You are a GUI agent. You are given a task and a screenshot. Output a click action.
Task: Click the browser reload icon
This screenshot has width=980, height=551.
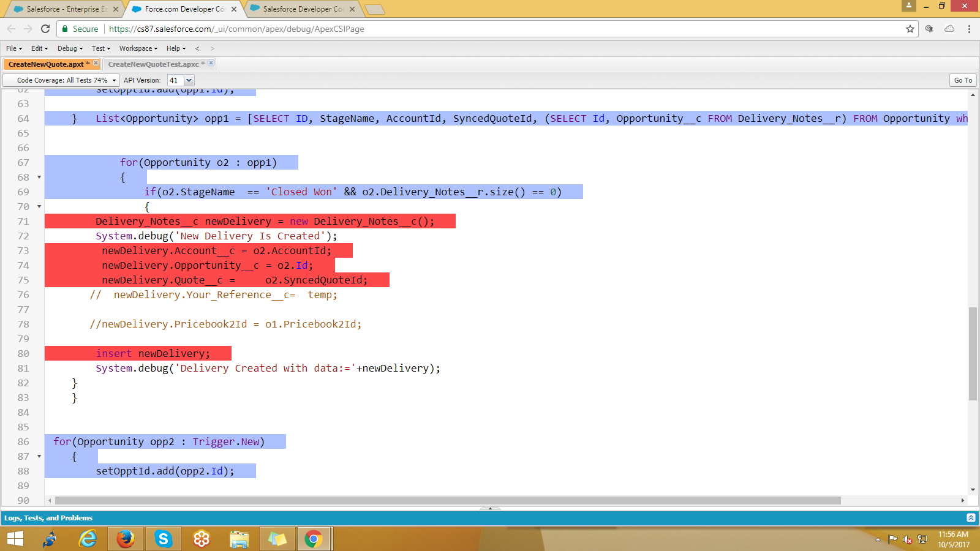click(47, 29)
